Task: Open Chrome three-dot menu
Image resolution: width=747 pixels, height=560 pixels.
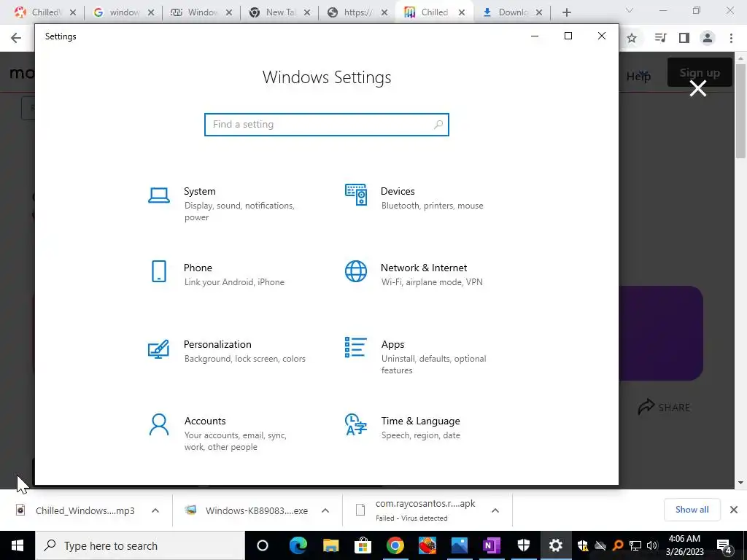Action: [x=731, y=38]
